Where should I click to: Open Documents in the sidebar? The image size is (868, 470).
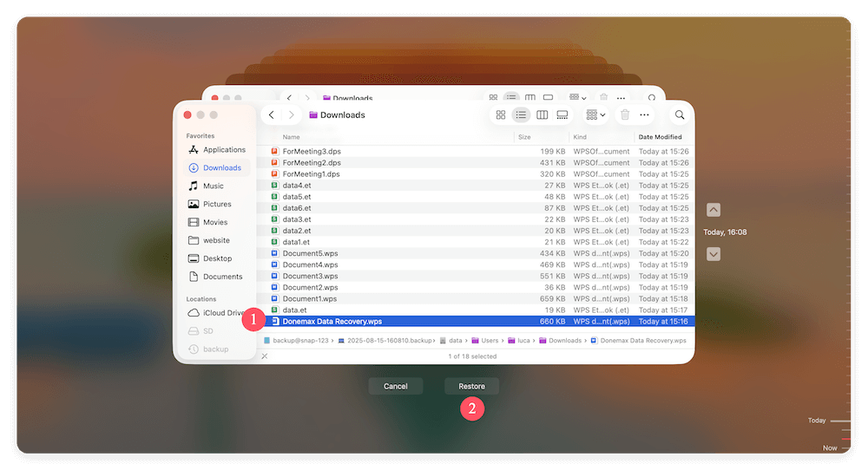point(217,277)
